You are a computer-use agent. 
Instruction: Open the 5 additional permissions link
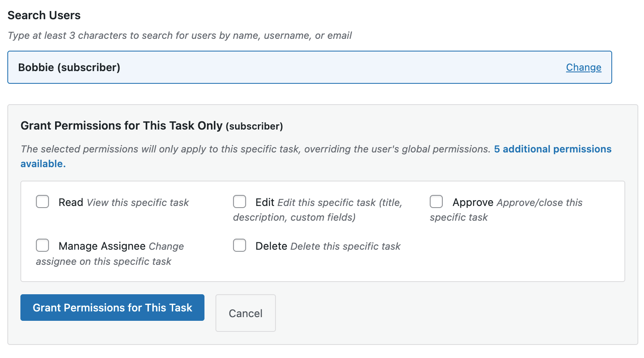tap(552, 149)
